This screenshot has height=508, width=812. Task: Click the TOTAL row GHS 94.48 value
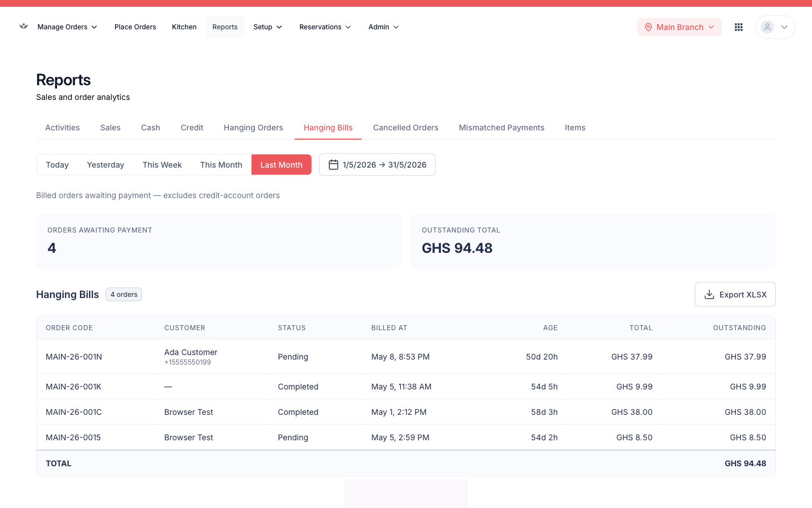point(745,463)
